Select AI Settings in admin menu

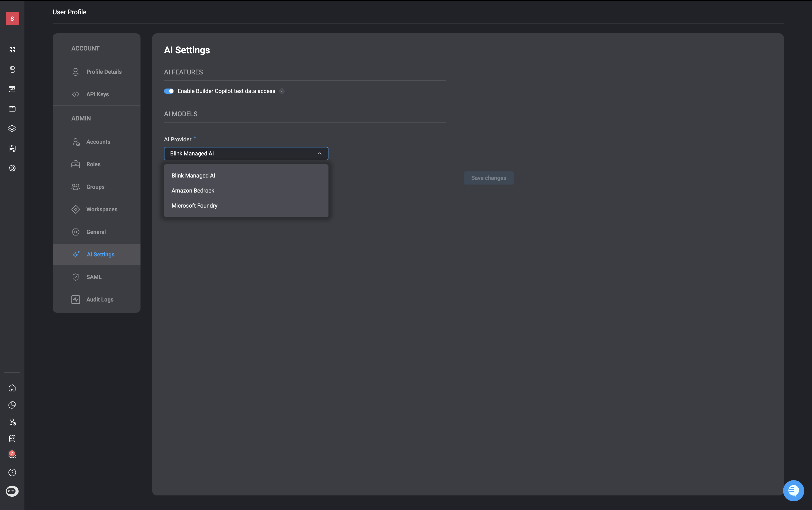tap(96, 255)
